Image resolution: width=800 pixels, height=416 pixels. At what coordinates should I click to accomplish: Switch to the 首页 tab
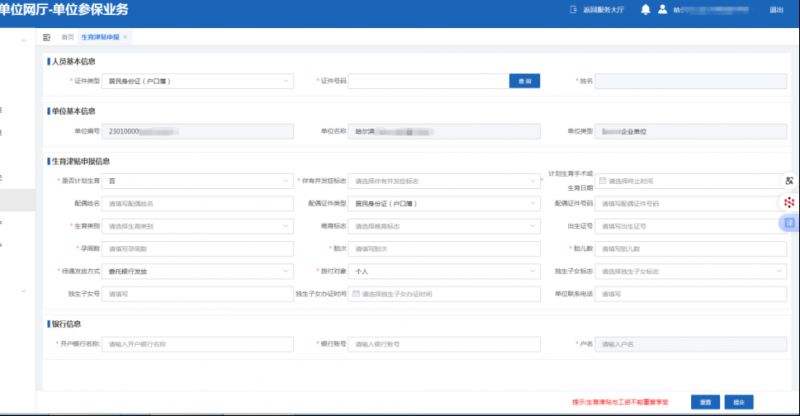coord(68,36)
